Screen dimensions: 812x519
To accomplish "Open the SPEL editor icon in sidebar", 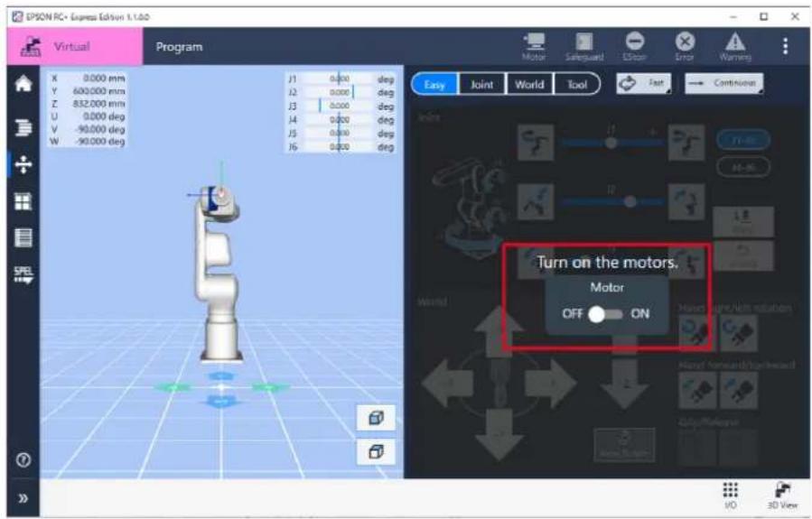I will click(23, 274).
